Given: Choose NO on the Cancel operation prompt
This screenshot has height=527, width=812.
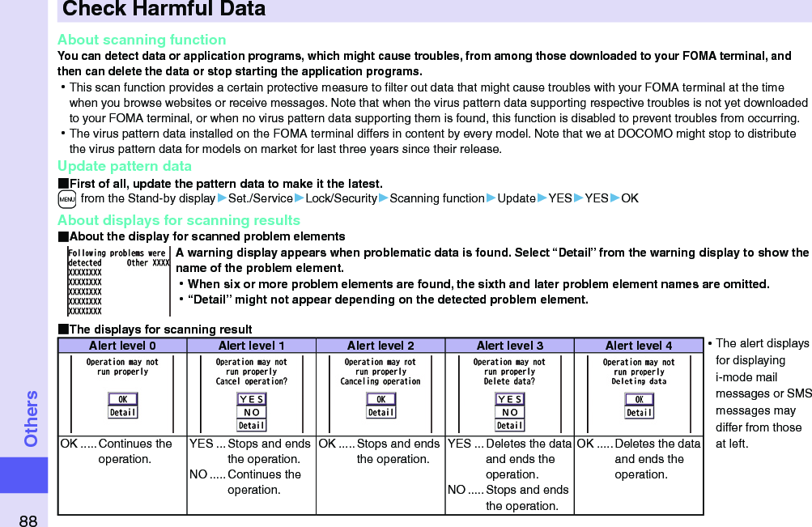Looking at the screenshot, I should [252, 410].
